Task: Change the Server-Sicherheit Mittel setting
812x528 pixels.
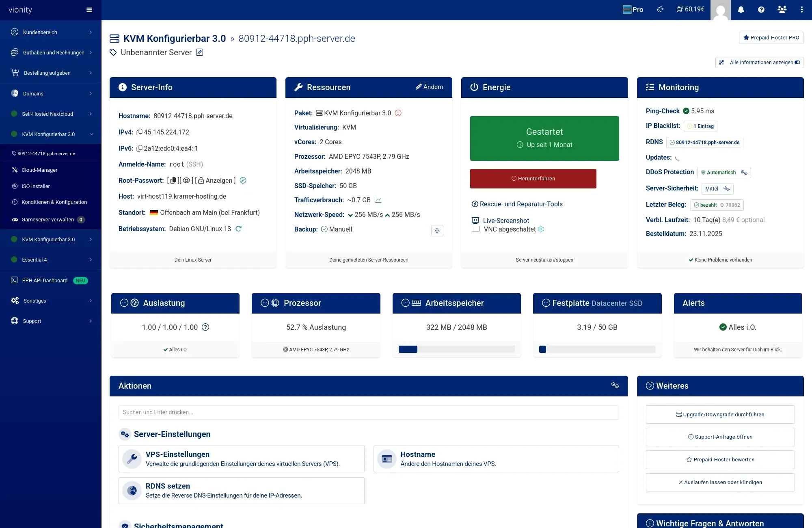Action: click(717, 189)
